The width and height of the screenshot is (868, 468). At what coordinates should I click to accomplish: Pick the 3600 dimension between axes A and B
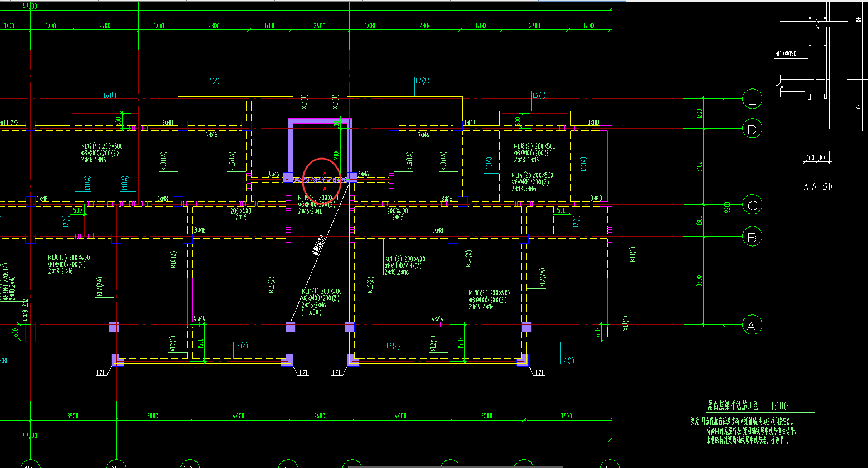tap(699, 280)
